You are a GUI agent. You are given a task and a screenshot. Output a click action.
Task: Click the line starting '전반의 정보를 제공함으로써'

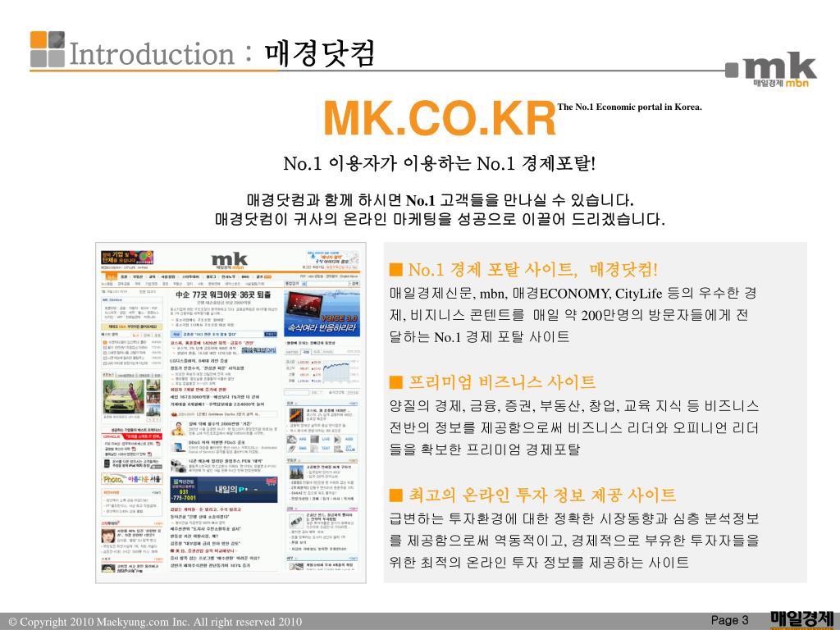pyautogui.click(x=573, y=427)
